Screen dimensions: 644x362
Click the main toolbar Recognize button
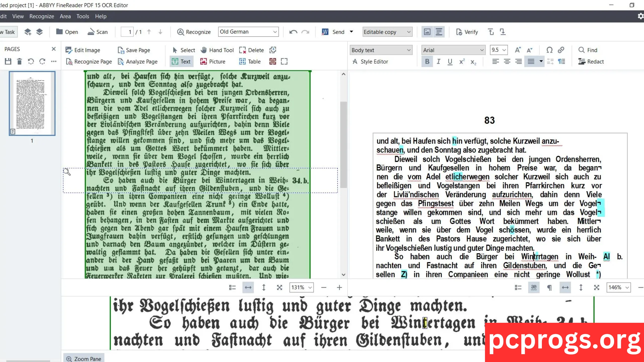[194, 32]
